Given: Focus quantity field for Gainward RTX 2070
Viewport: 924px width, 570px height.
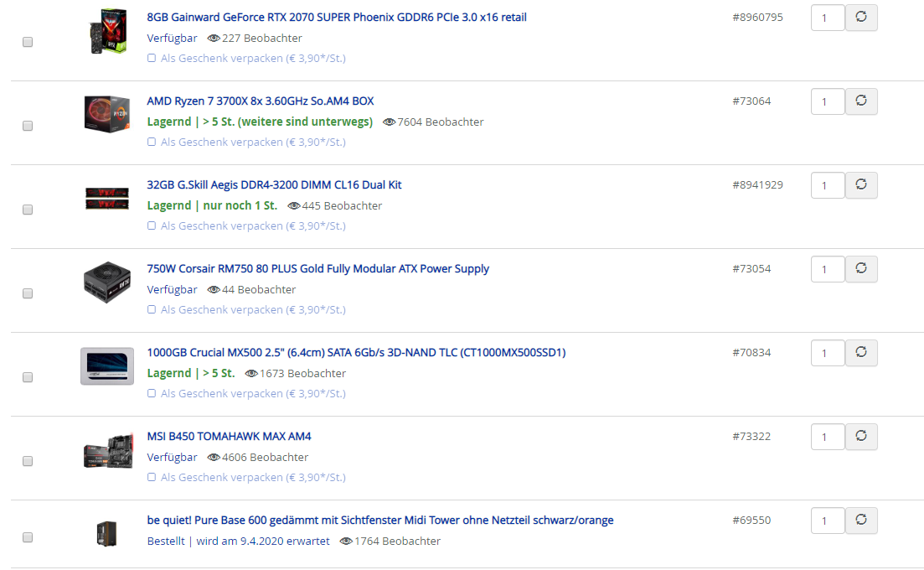Looking at the screenshot, I should (x=828, y=18).
